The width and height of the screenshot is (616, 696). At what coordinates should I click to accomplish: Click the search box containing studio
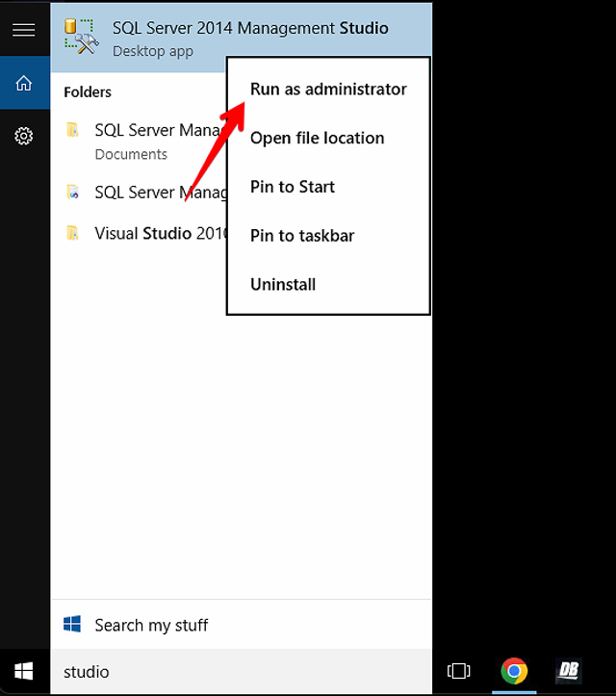pyautogui.click(x=242, y=672)
